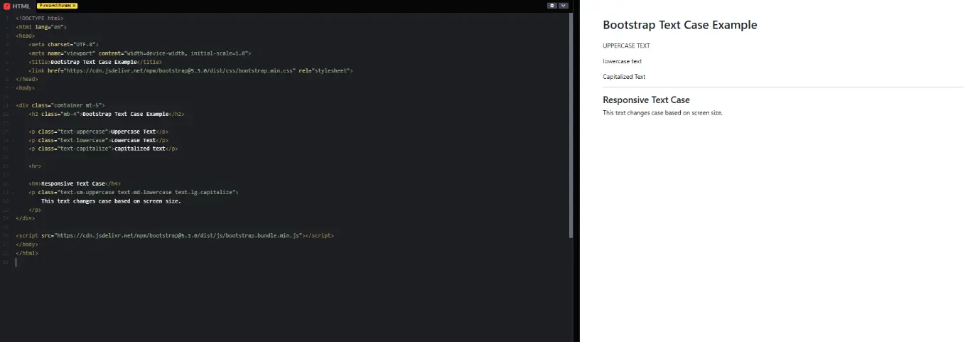
Task: Click the opening <body> tag line
Action: [x=26, y=88]
